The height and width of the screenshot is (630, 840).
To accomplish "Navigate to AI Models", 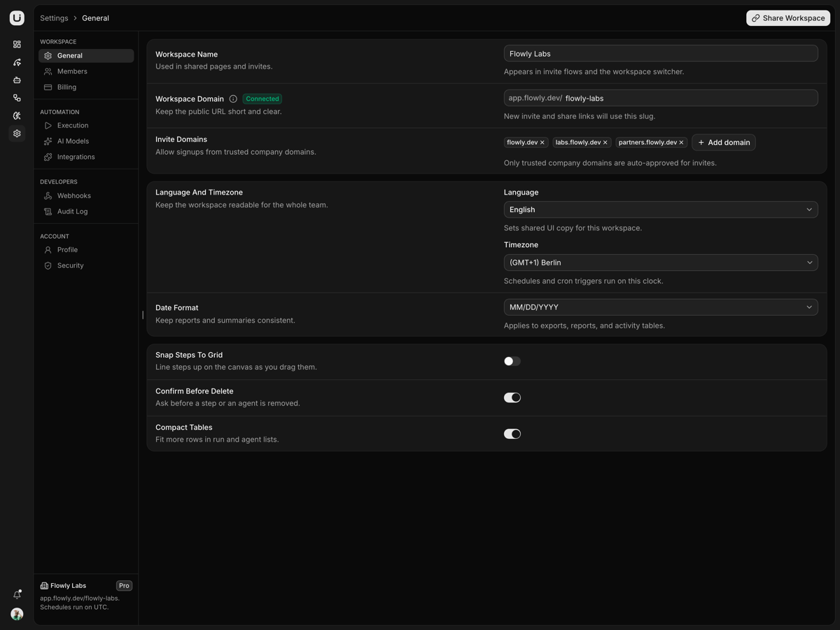I will [x=86, y=141].
